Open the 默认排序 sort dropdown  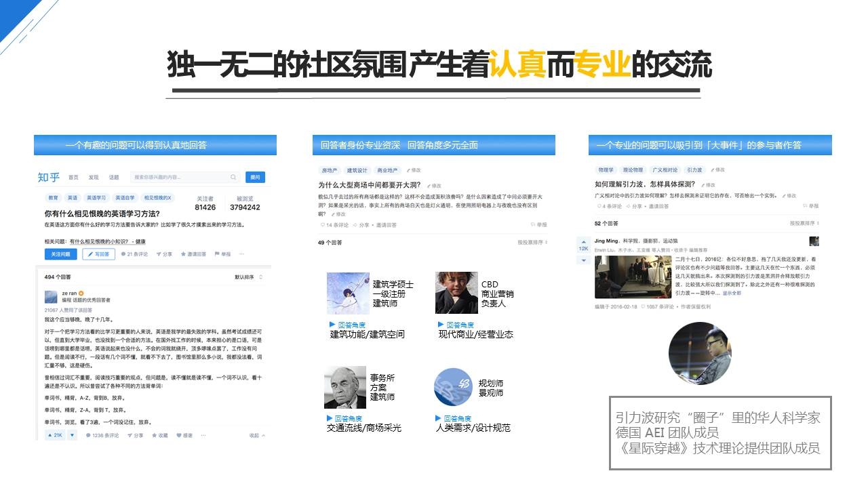pos(248,277)
